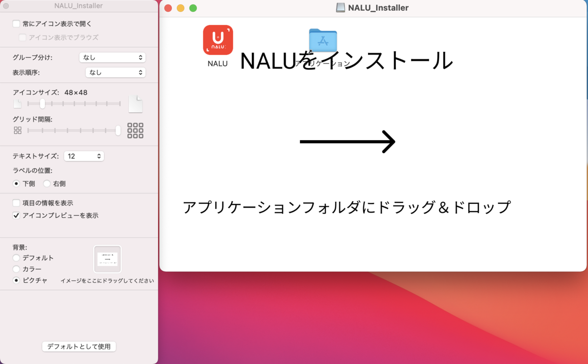Click the NALU_Installer view options panel title
This screenshot has width=588, height=364.
coord(78,6)
